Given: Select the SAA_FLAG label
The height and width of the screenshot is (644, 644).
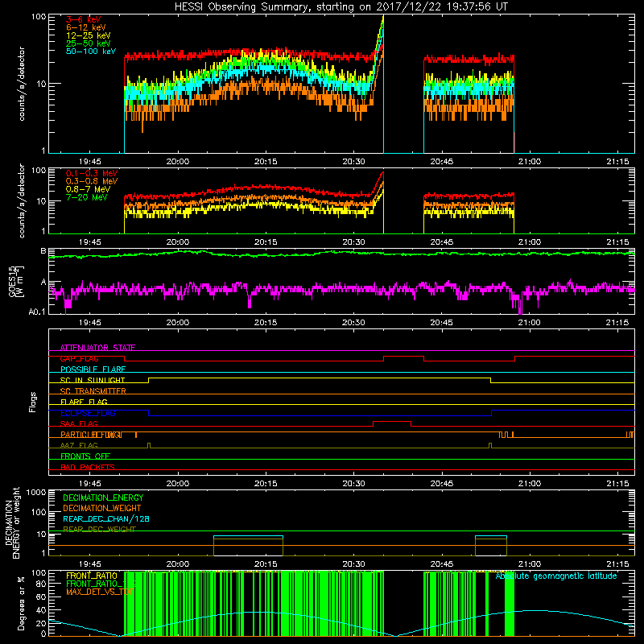Looking at the screenshot, I should (x=79, y=423).
